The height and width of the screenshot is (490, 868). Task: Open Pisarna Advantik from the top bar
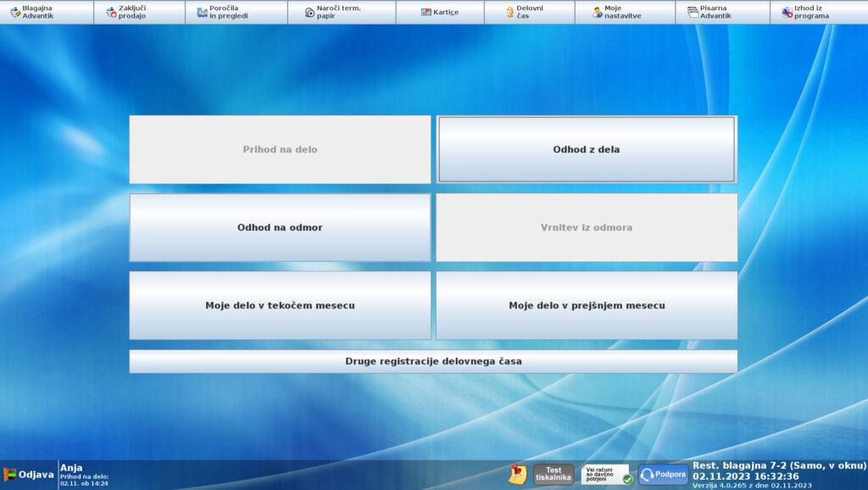pyautogui.click(x=693, y=12)
